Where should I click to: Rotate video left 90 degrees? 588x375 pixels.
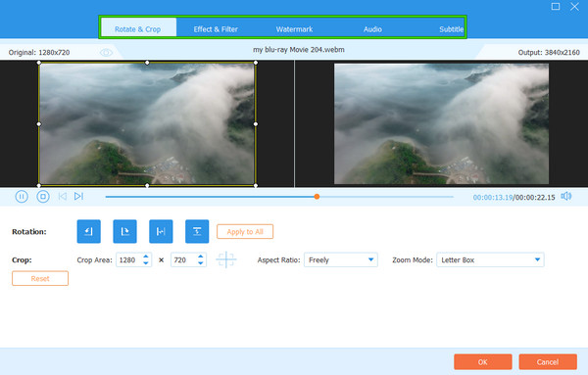(88, 231)
